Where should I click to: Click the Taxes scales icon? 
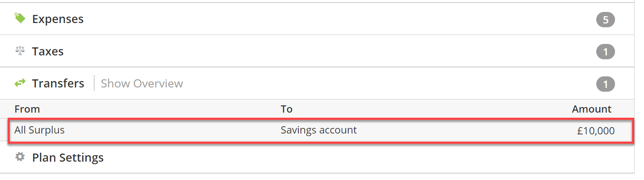click(x=20, y=51)
